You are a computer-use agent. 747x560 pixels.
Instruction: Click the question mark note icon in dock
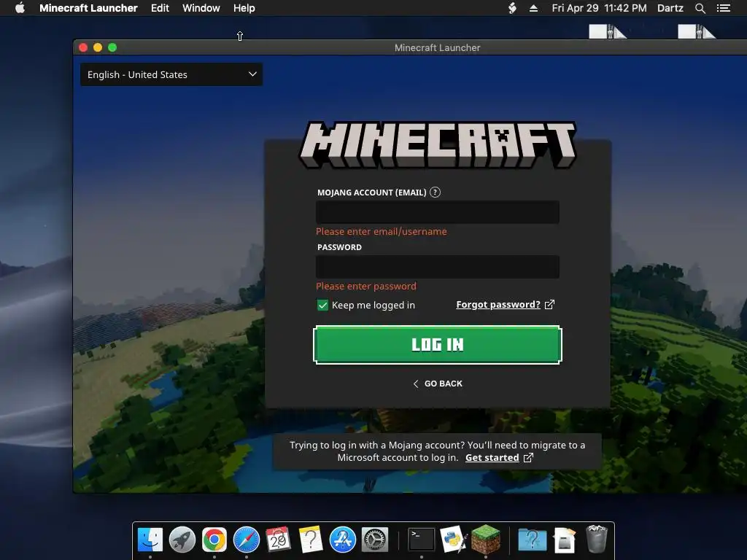pyautogui.click(x=310, y=540)
